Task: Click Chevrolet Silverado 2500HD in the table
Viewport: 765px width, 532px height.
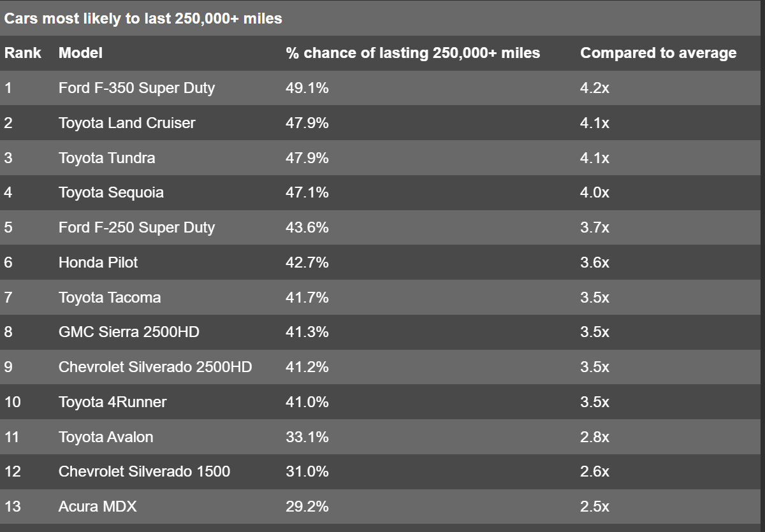Action: [155, 367]
